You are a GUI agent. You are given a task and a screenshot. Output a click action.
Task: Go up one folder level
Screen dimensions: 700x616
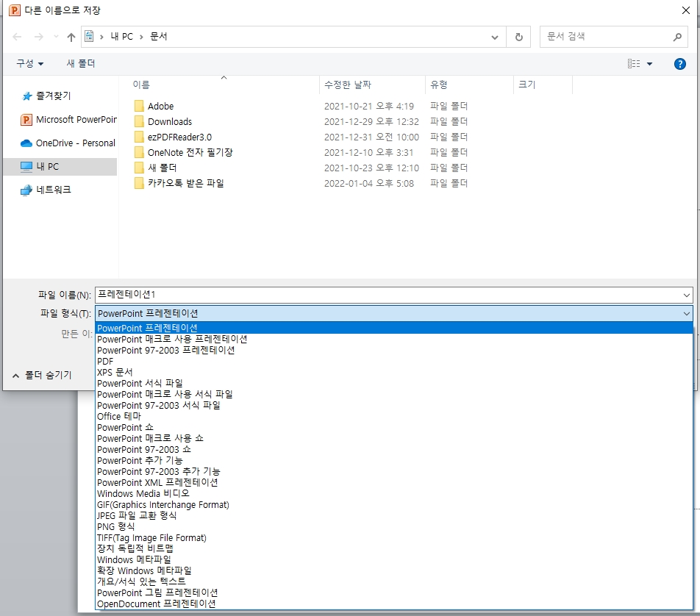[71, 37]
